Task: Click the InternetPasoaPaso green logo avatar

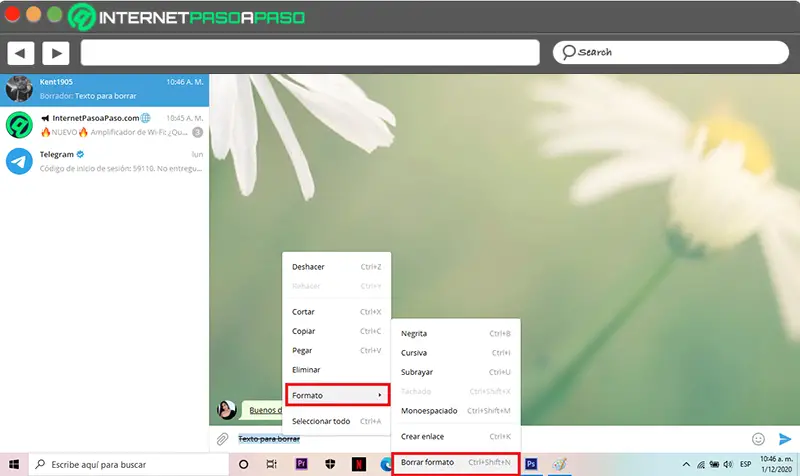Action: pyautogui.click(x=19, y=125)
